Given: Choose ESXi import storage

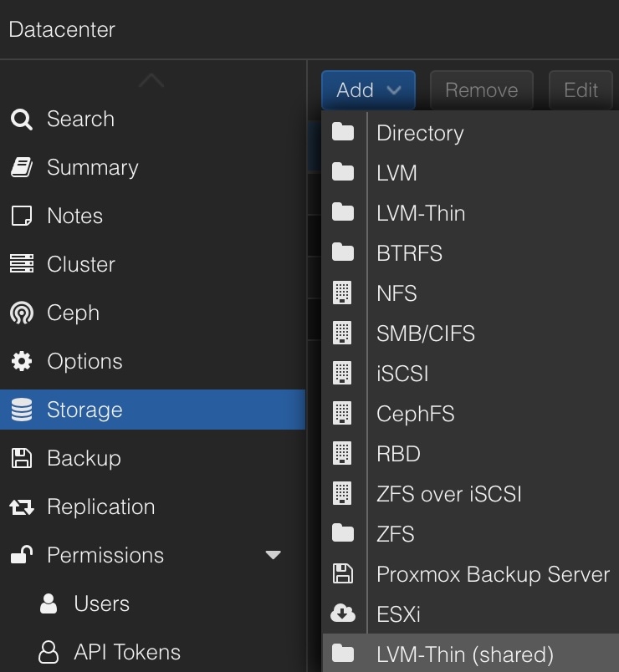Looking at the screenshot, I should [x=471, y=613].
